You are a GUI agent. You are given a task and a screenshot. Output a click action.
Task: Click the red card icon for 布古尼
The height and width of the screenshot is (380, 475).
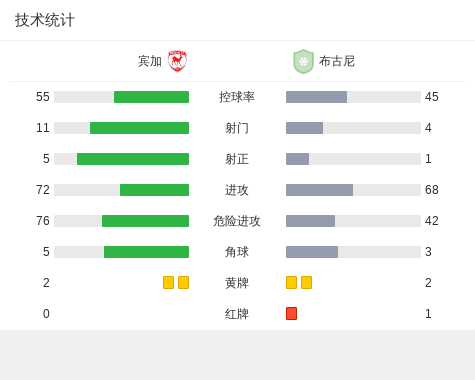pyautogui.click(x=291, y=314)
